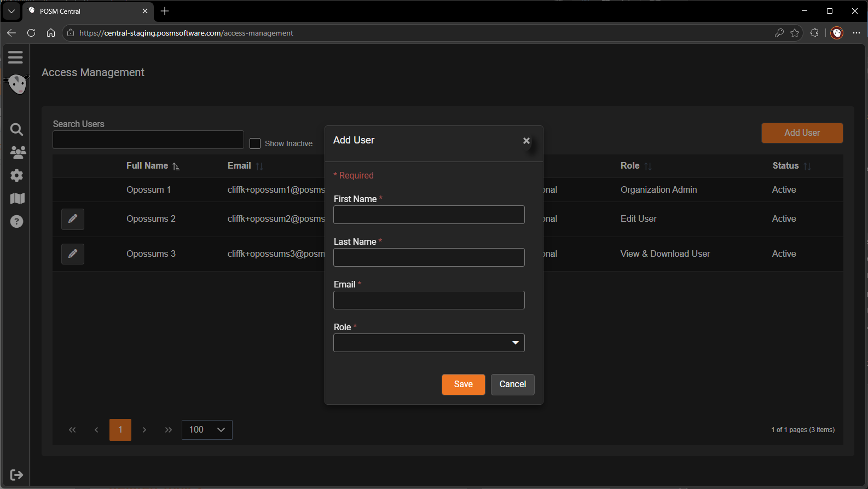Sort by Status column
The image size is (868, 489).
[791, 166]
